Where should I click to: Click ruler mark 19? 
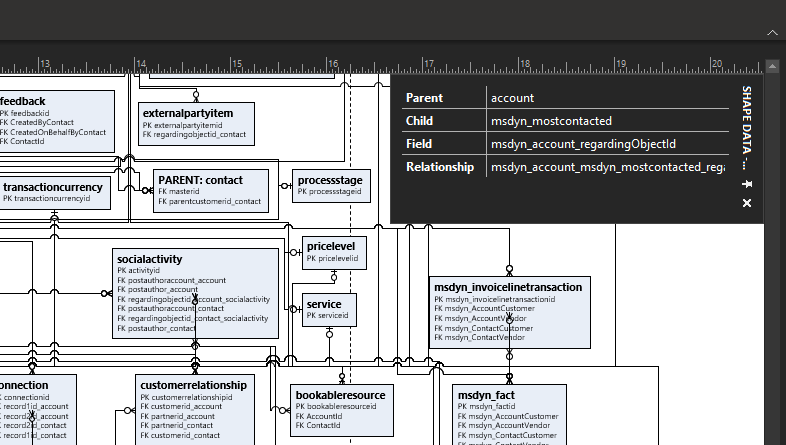621,64
